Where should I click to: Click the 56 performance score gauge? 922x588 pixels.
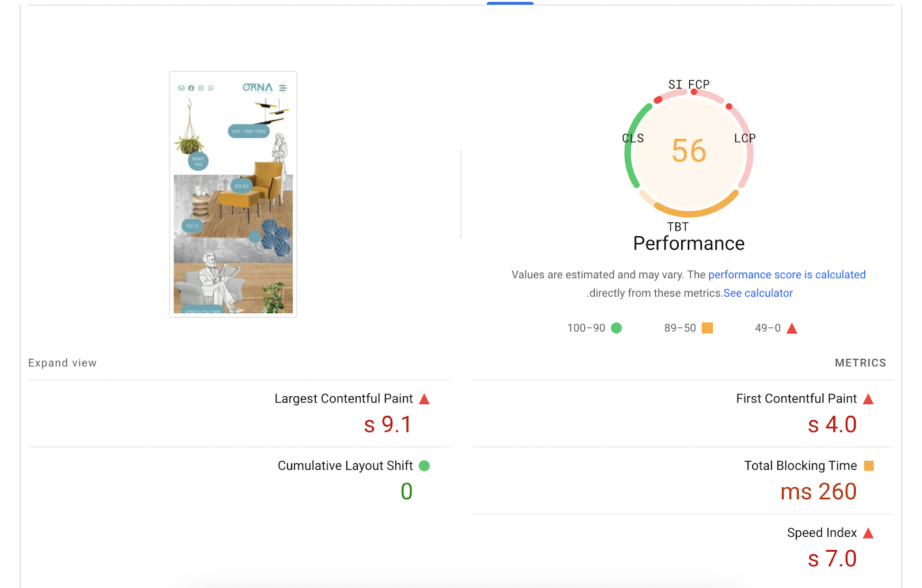click(689, 151)
